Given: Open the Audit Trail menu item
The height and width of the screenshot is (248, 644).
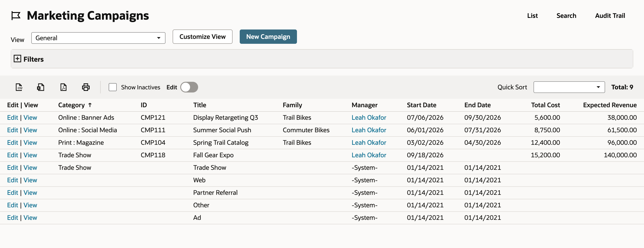Looking at the screenshot, I should (x=610, y=16).
